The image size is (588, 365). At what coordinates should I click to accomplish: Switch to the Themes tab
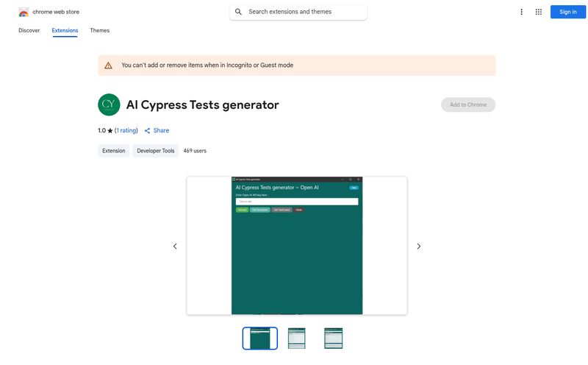coord(100,30)
